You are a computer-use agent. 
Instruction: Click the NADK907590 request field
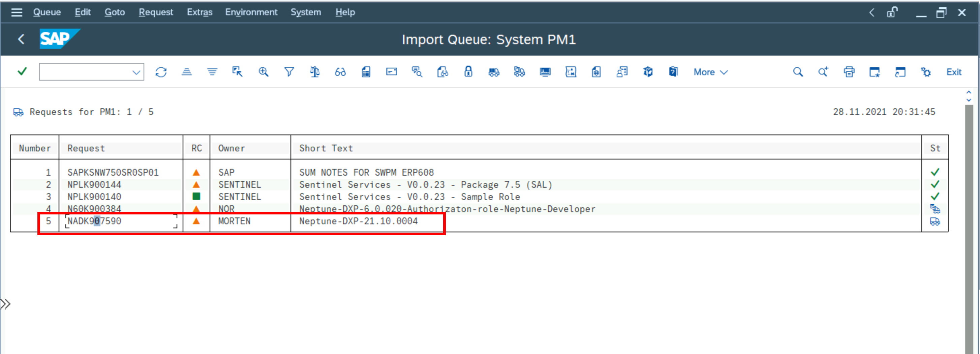coord(121,221)
